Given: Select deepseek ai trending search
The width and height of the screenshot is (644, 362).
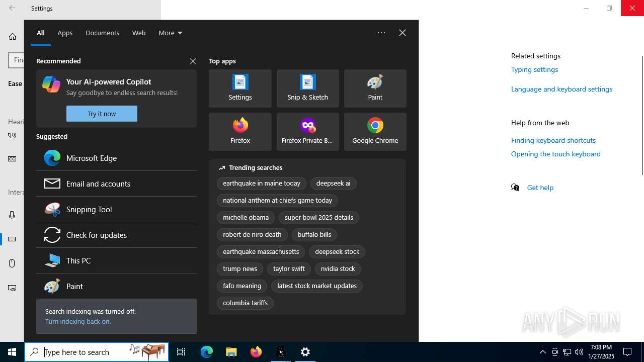Looking at the screenshot, I should click(333, 184).
